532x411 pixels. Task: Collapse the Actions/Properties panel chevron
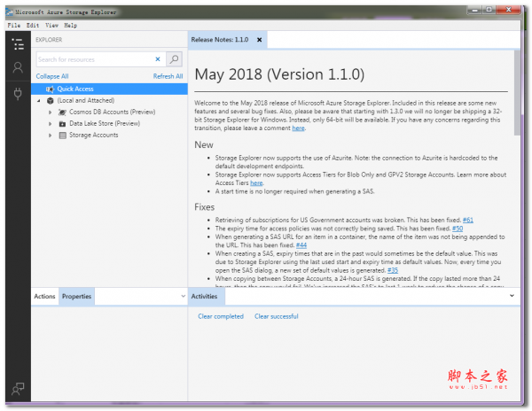[x=183, y=296]
